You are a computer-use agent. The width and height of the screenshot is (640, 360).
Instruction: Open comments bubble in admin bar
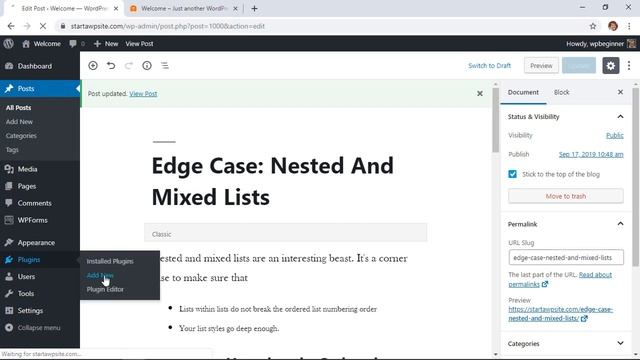pos(77,44)
